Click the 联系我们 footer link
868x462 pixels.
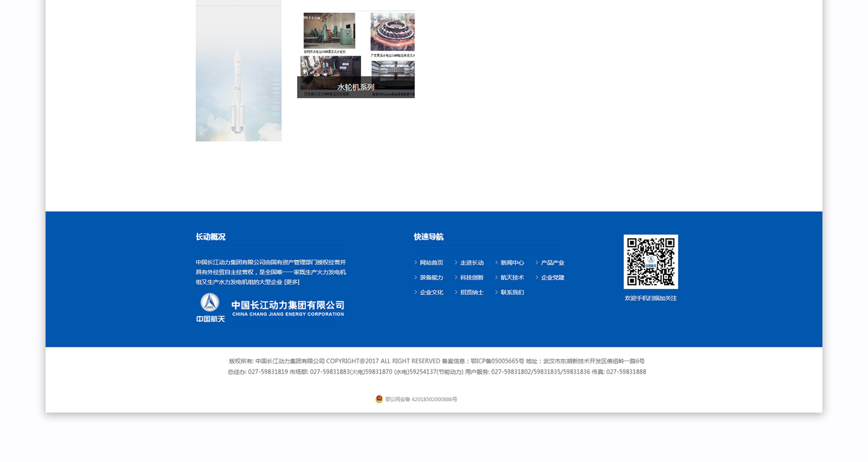(x=512, y=292)
